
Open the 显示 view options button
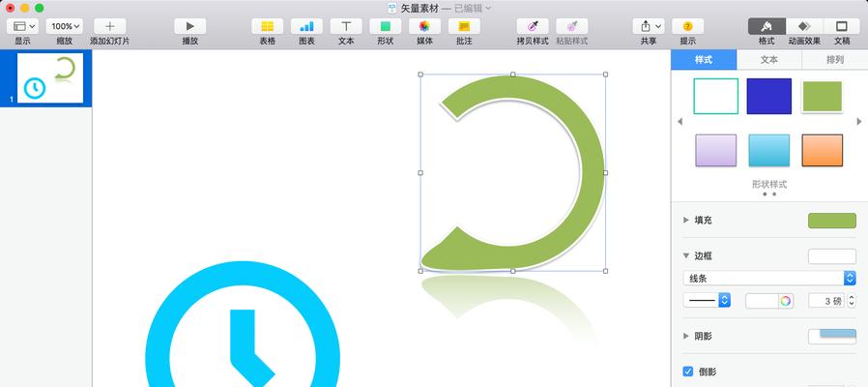pyautogui.click(x=22, y=26)
